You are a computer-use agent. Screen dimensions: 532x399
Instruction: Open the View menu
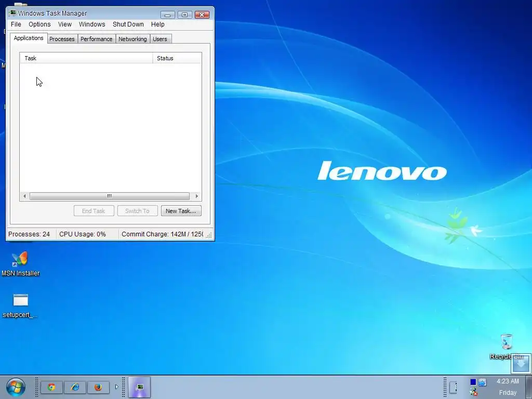[x=65, y=24]
